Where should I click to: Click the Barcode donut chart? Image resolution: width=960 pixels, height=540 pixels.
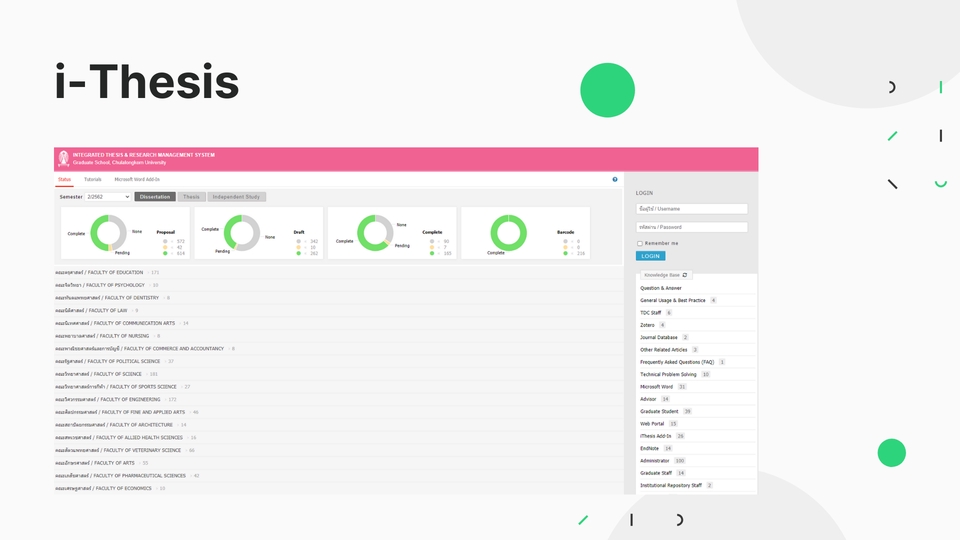point(509,233)
